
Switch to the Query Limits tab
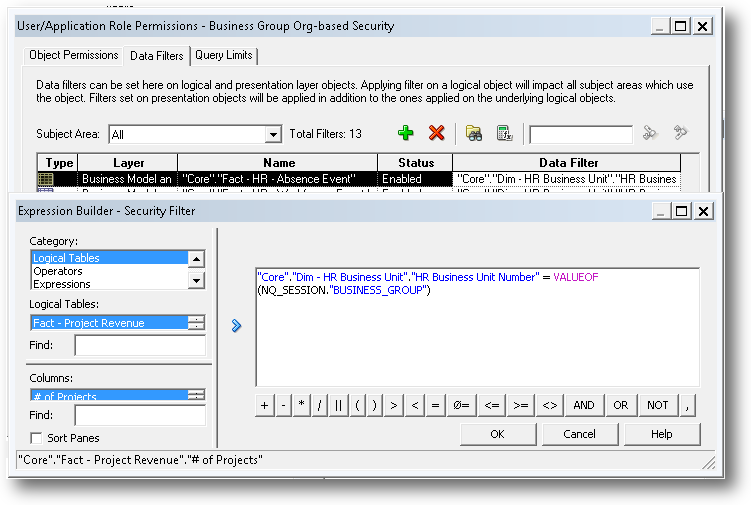[x=224, y=55]
